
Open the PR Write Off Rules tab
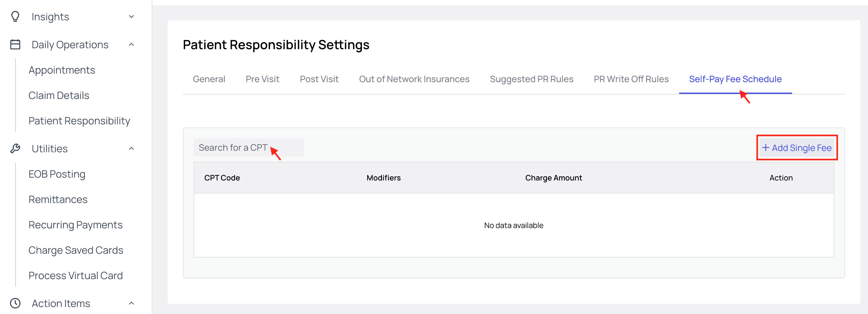tap(631, 79)
